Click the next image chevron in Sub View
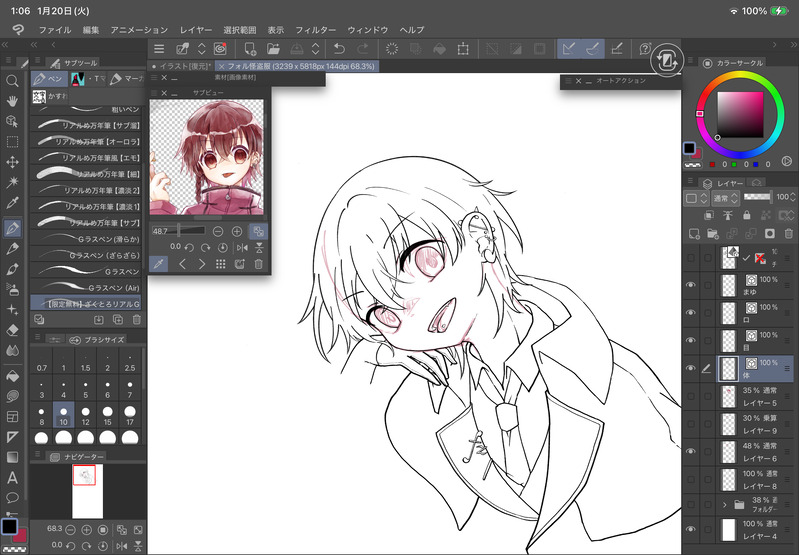Image resolution: width=799 pixels, height=555 pixels. pyautogui.click(x=202, y=264)
